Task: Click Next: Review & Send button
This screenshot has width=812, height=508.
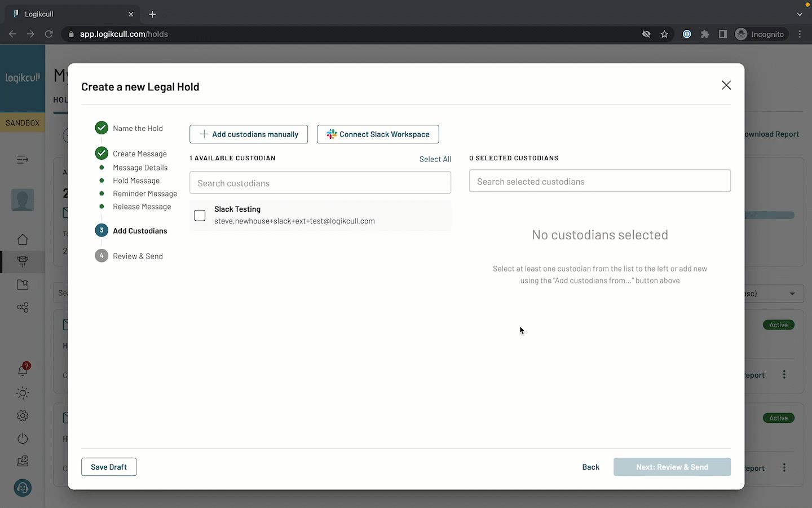Action: click(672, 467)
